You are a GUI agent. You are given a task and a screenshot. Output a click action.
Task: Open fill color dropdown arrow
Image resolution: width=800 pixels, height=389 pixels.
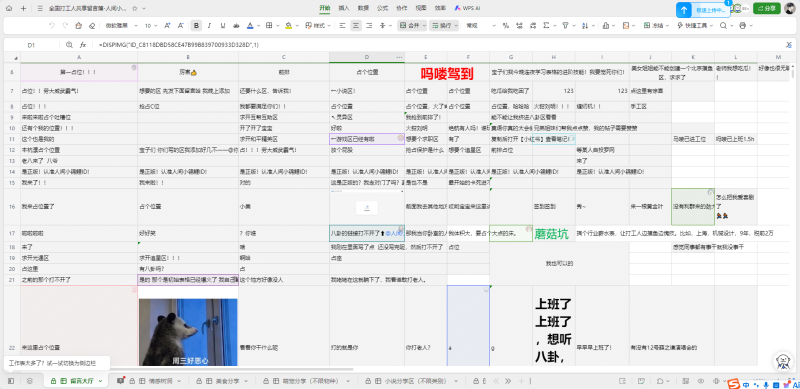pos(296,26)
